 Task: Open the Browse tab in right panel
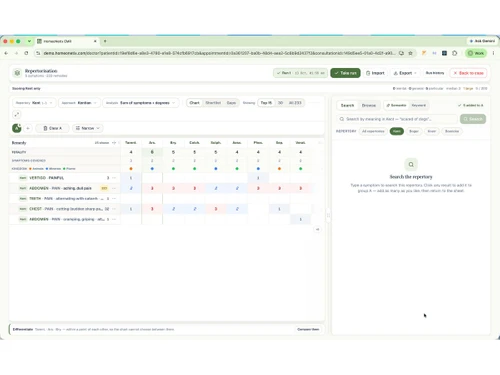pyautogui.click(x=369, y=105)
